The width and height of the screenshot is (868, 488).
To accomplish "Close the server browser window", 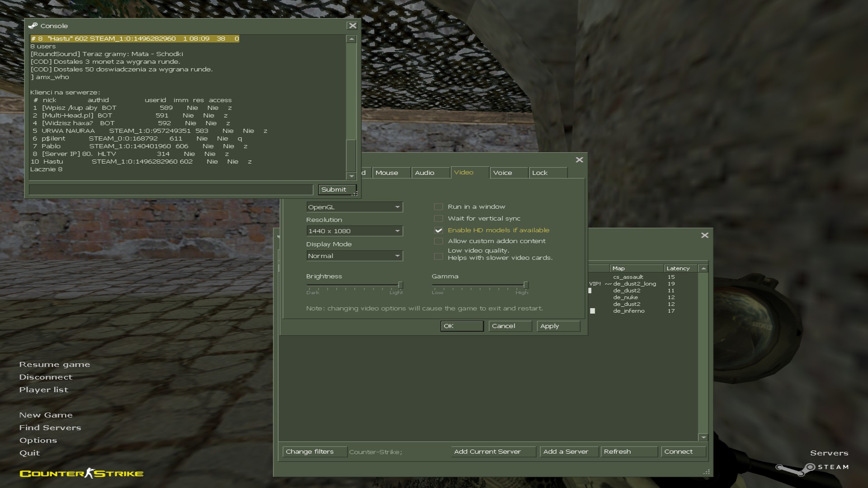I will [704, 235].
